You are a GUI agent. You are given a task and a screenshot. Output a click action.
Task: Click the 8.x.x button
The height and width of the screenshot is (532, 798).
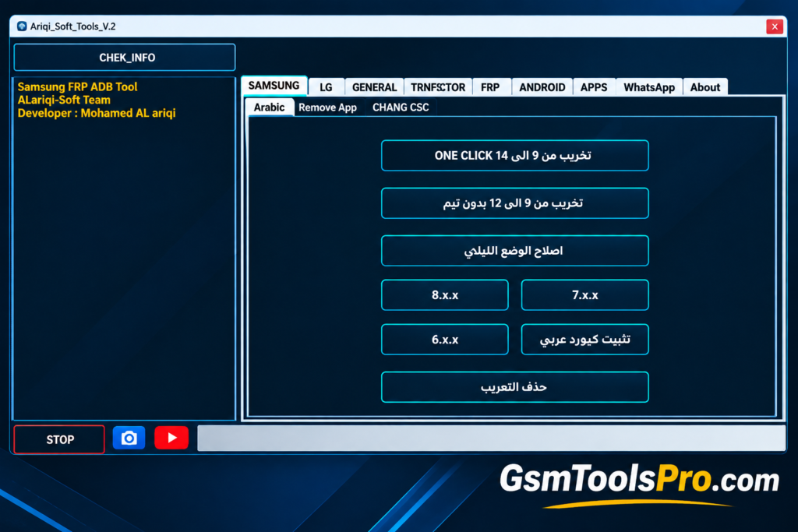tap(445, 295)
